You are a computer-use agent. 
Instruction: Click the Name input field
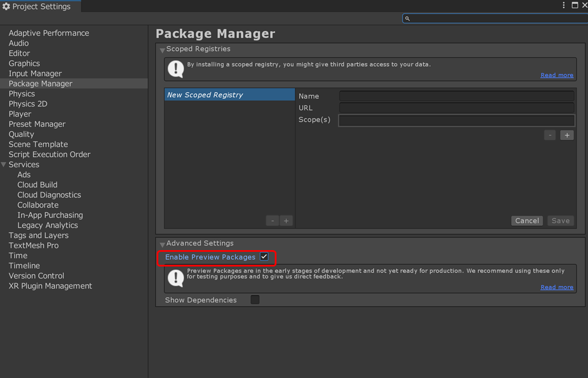456,96
